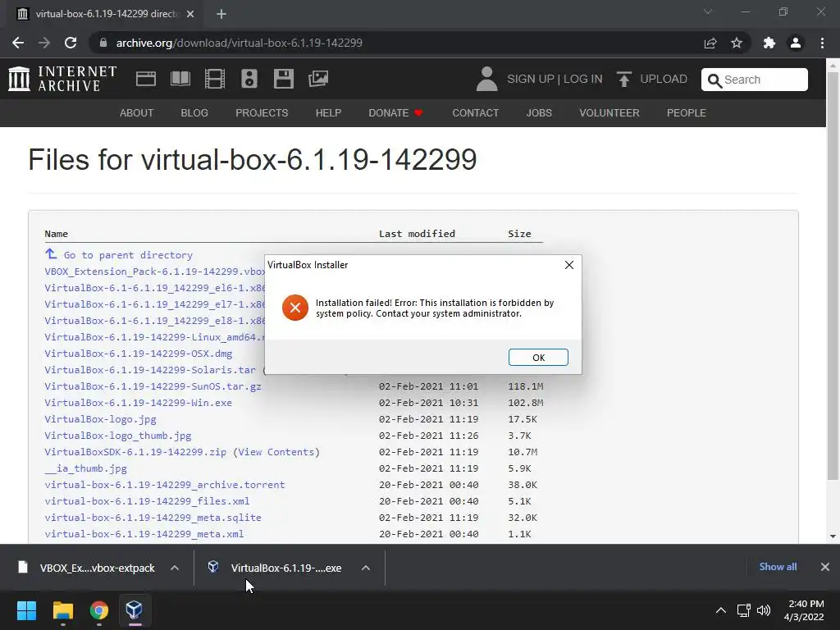840x630 pixels.
Task: Open the ABOUT menu item
Action: 137,113
